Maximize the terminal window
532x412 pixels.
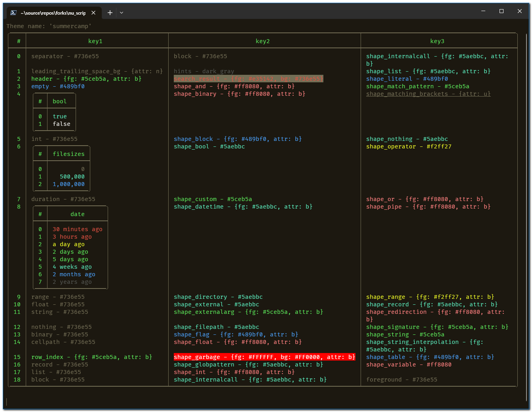tap(502, 11)
